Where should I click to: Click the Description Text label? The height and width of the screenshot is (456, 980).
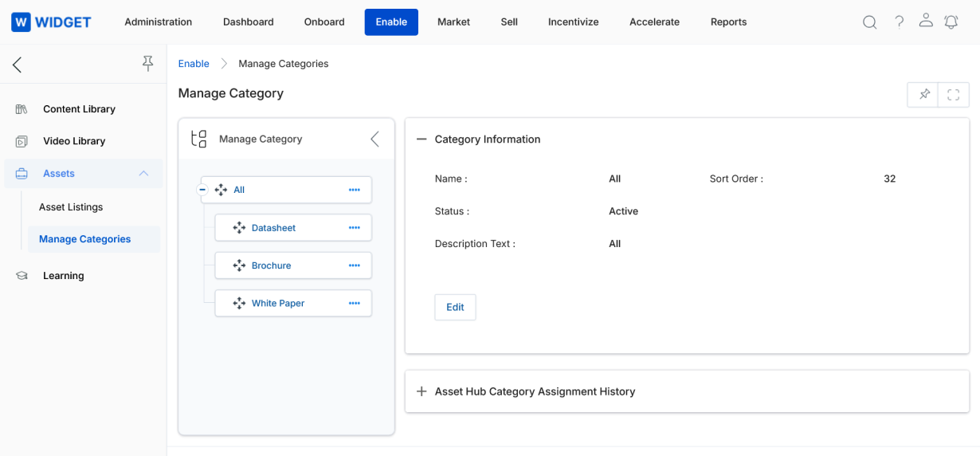(475, 244)
